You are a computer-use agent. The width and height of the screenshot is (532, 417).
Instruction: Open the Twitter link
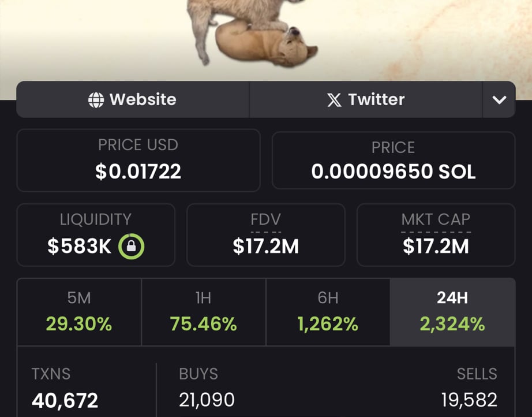pyautogui.click(x=366, y=99)
